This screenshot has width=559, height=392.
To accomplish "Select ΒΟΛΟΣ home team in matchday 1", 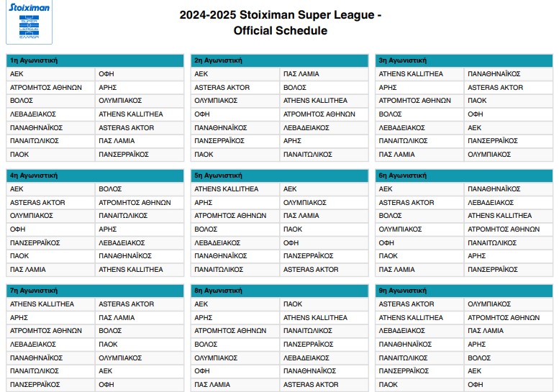I will [x=21, y=101].
